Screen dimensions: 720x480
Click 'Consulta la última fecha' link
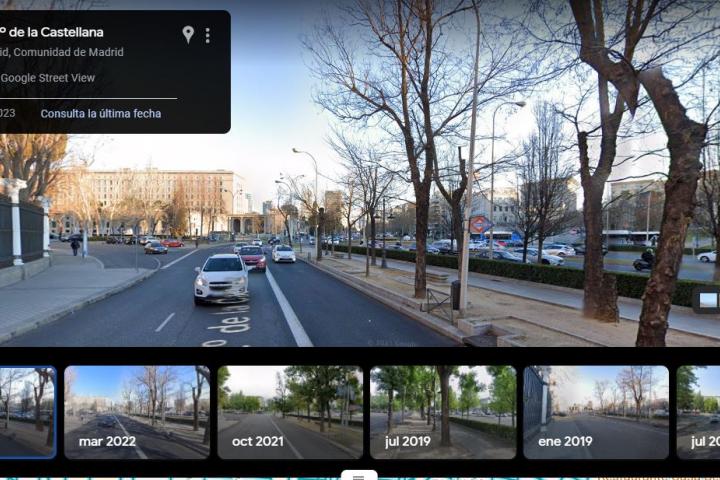pos(101,113)
